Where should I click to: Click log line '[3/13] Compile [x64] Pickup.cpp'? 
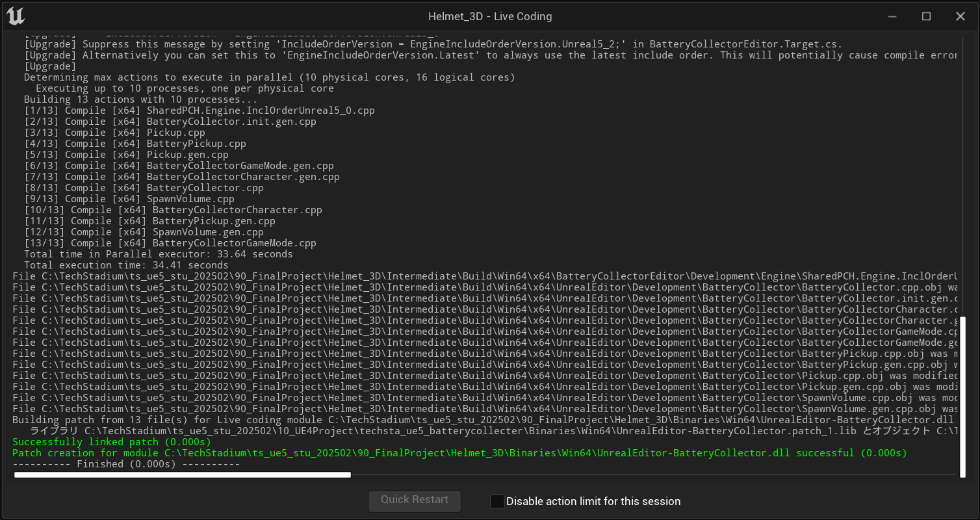(x=114, y=133)
